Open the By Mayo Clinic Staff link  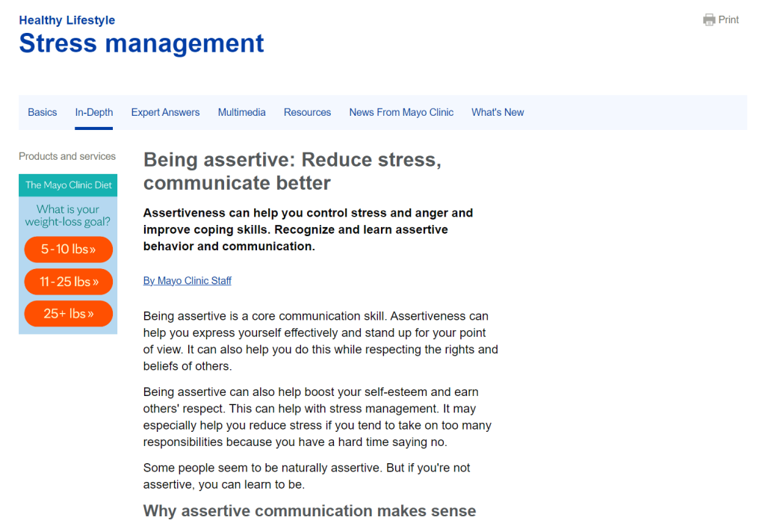click(x=187, y=280)
